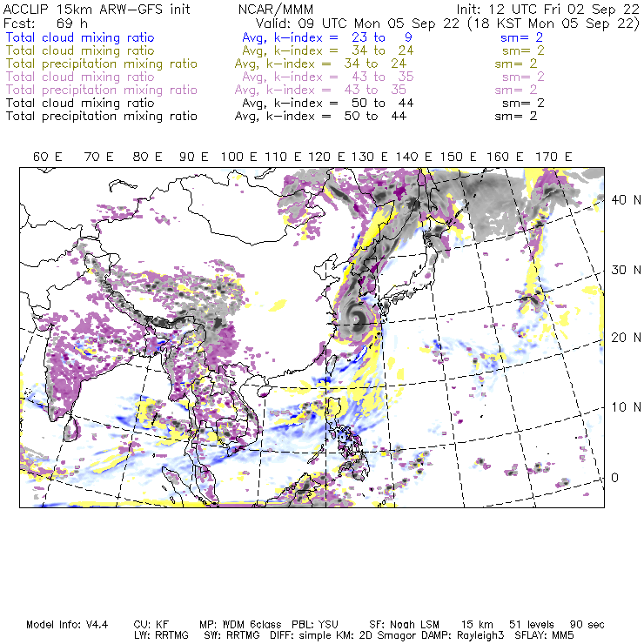Click the '100 E' longitude label

click(x=238, y=157)
